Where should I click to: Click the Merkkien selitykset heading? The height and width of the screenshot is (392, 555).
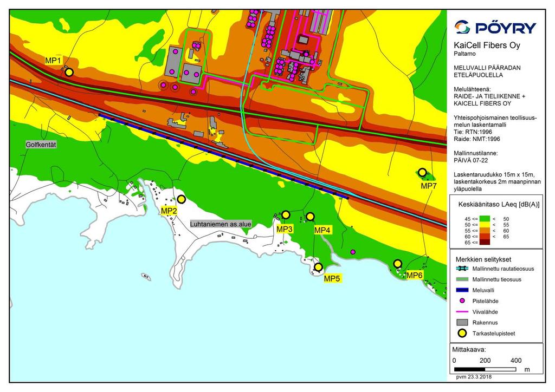click(483, 259)
